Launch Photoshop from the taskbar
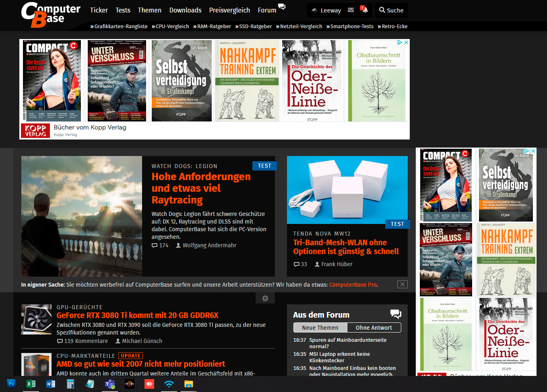Viewport: 547px width, 392px height. click(11, 384)
